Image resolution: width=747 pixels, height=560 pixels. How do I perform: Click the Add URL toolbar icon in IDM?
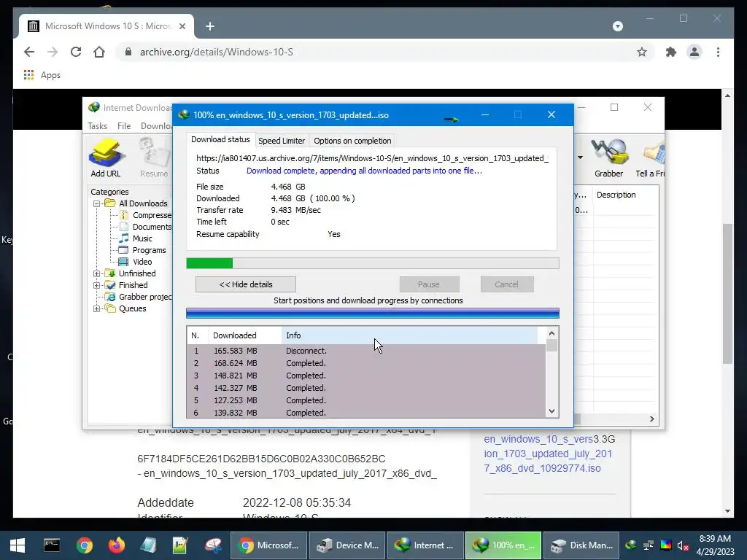click(106, 158)
